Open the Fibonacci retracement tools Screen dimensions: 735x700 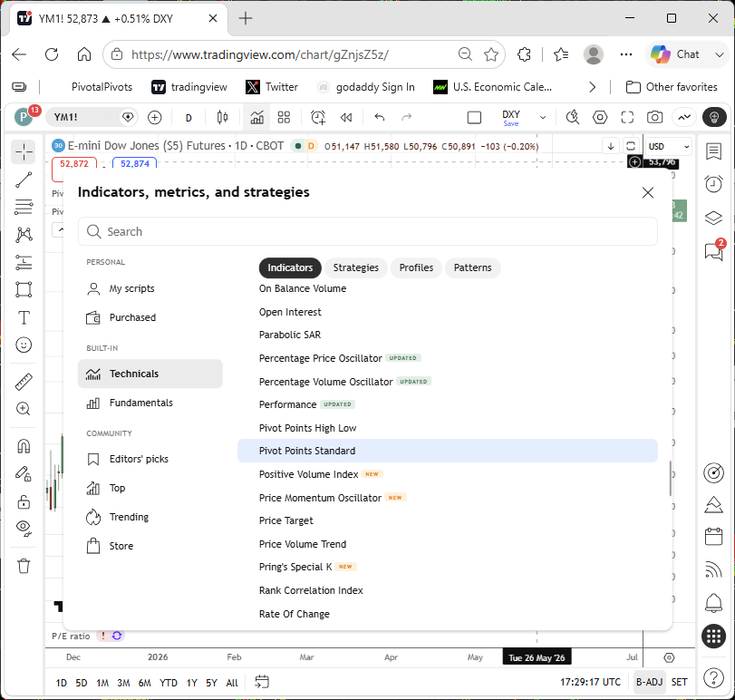pyautogui.click(x=24, y=207)
